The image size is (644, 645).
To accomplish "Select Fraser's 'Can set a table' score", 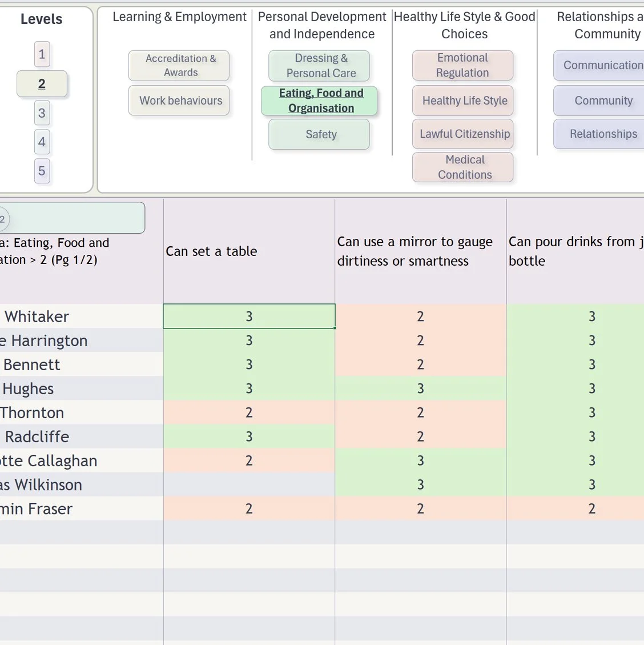I will point(249,509).
